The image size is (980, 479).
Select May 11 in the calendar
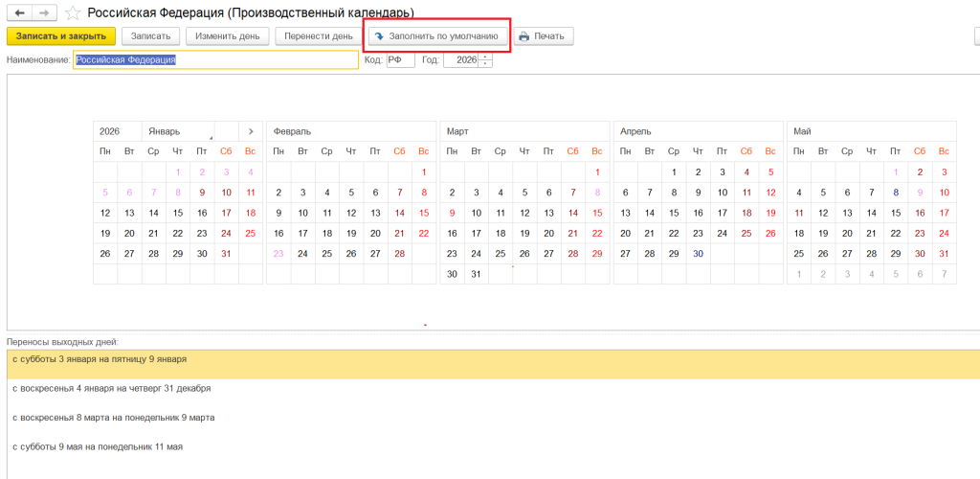pyautogui.click(x=799, y=214)
